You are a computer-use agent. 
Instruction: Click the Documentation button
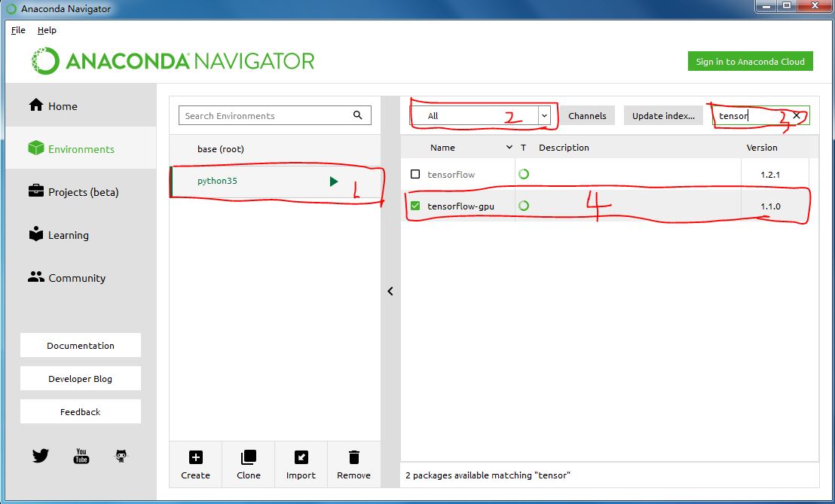[81, 345]
